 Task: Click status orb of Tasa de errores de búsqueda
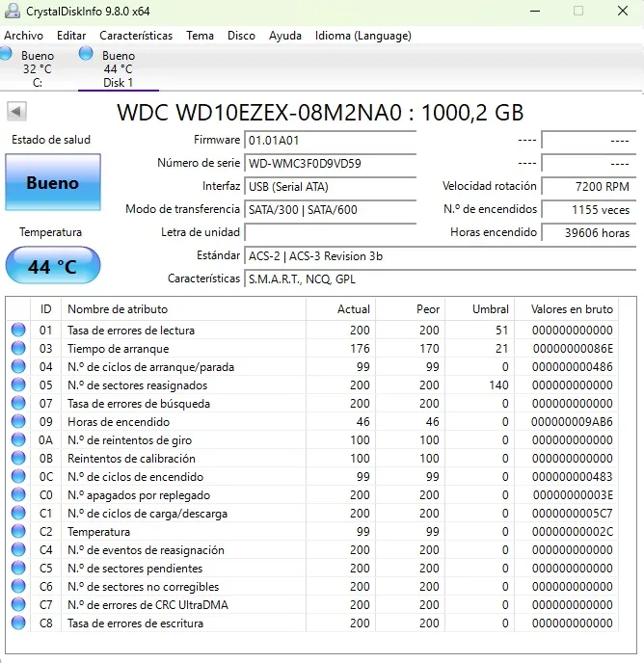point(18,403)
